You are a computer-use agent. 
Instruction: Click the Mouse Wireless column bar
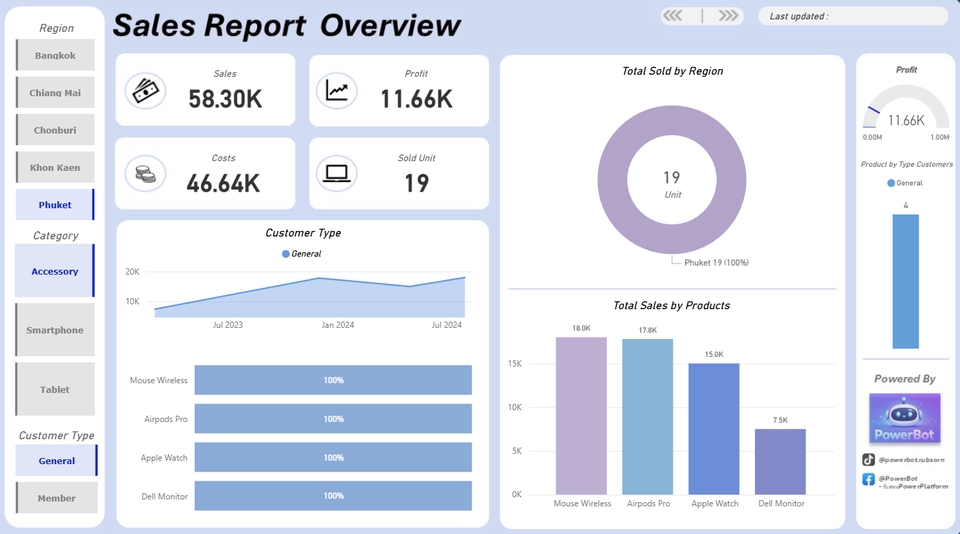point(581,416)
